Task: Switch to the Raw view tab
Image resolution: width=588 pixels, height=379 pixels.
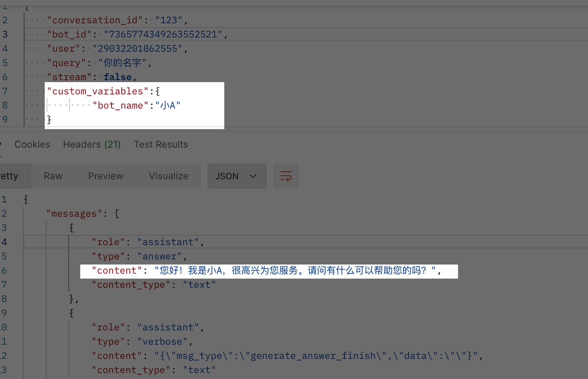Action: (x=53, y=176)
